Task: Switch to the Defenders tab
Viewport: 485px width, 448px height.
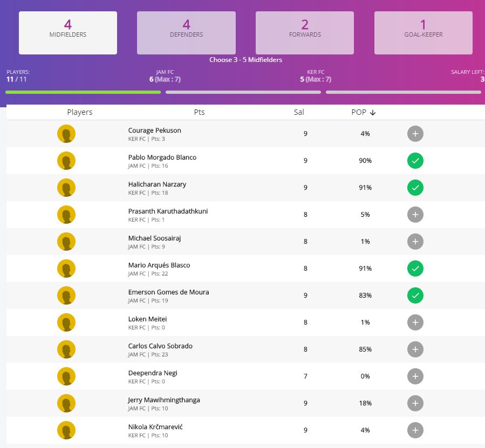Action: pyautogui.click(x=186, y=33)
